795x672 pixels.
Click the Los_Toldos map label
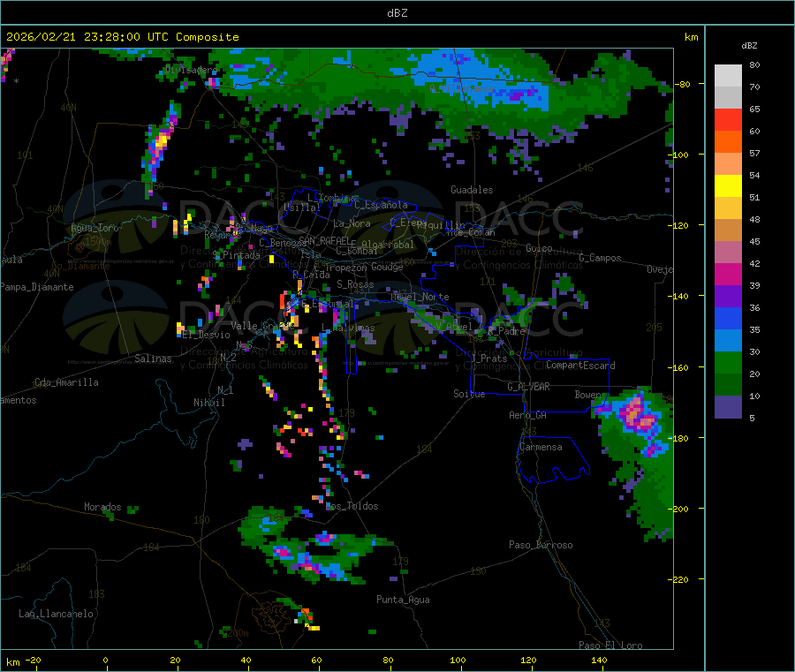coord(352,506)
